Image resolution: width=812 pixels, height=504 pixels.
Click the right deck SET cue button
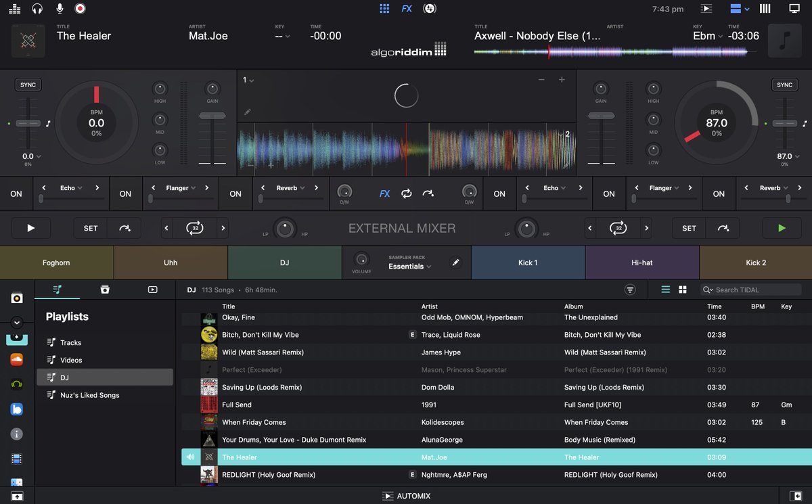point(689,228)
